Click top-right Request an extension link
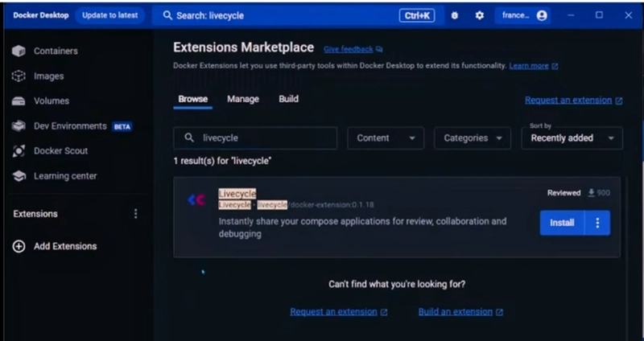Screen dimensions: 644x341 (x=568, y=100)
